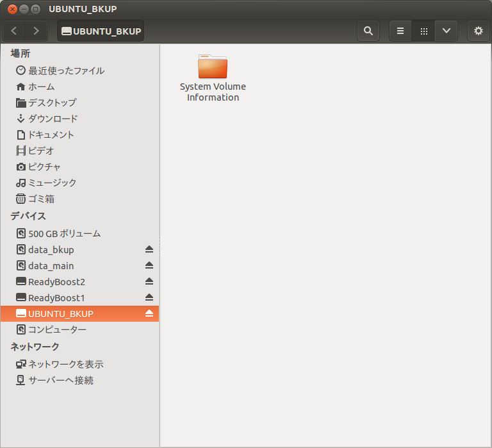The height and width of the screenshot is (448, 492).
Task: Open ミュージック in the sidebar
Action: 79,183
